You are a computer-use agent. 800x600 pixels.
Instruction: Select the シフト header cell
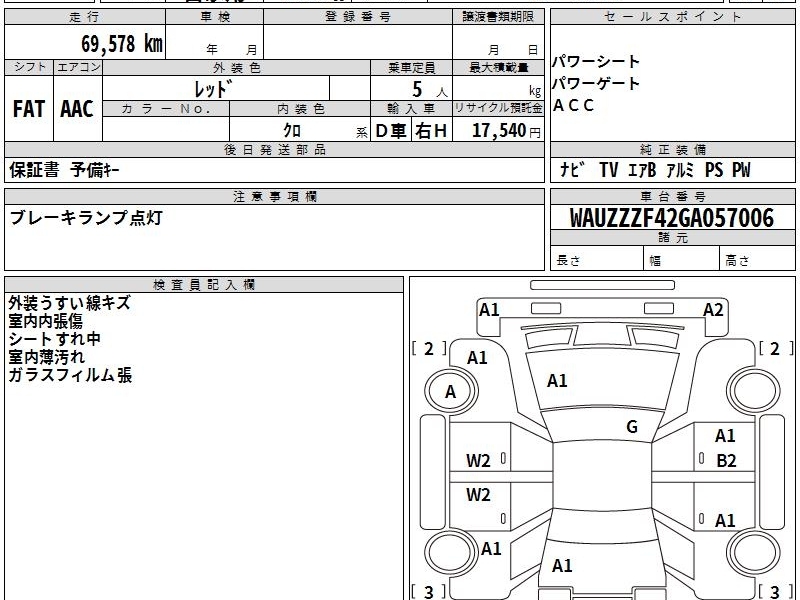29,67
